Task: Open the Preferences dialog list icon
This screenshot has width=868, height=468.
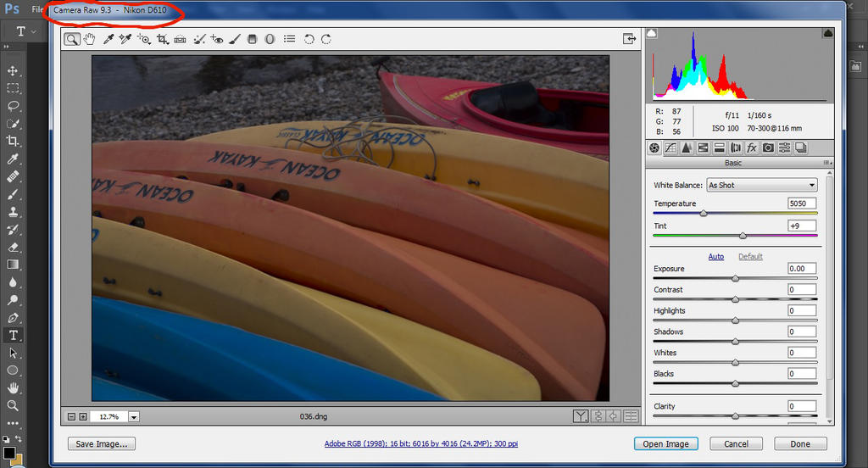Action: point(290,39)
